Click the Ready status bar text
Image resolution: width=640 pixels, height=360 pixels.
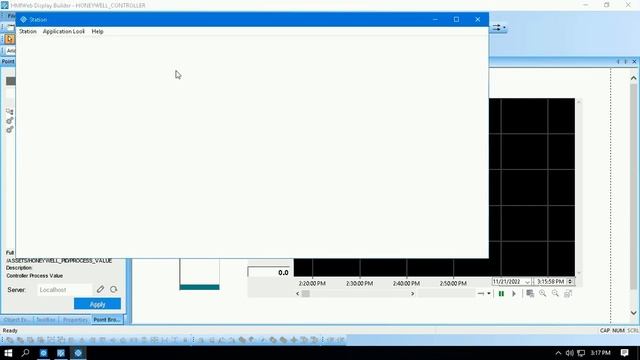10,331
